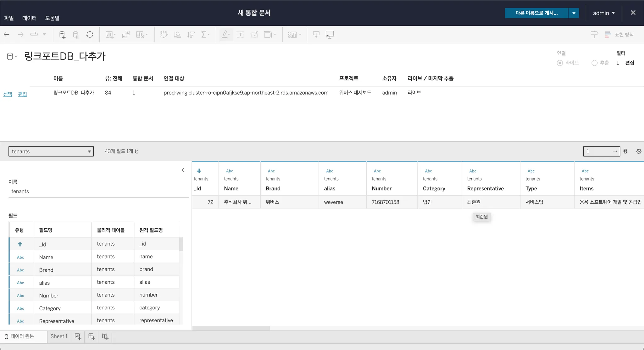
Task: Click new worksheet icon beside Sheet 1
Action: [x=78, y=336]
